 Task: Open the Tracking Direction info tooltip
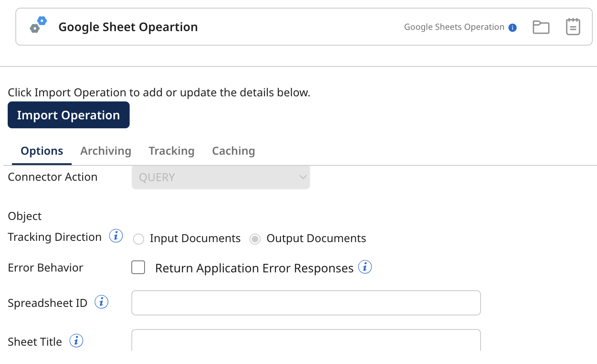[115, 235]
